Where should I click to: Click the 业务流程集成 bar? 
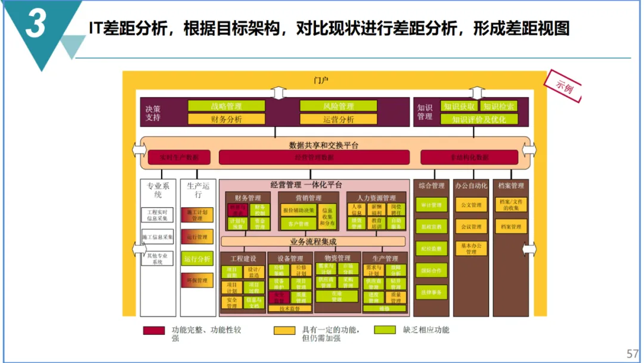[313, 242]
